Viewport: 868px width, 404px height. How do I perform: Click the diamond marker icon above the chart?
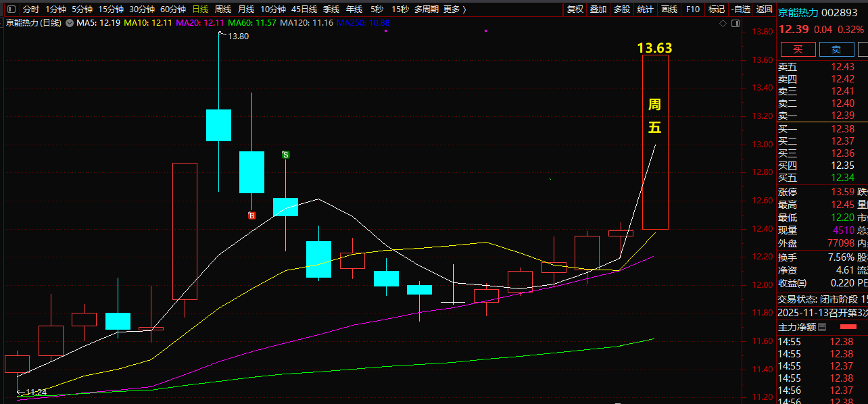pos(723,23)
